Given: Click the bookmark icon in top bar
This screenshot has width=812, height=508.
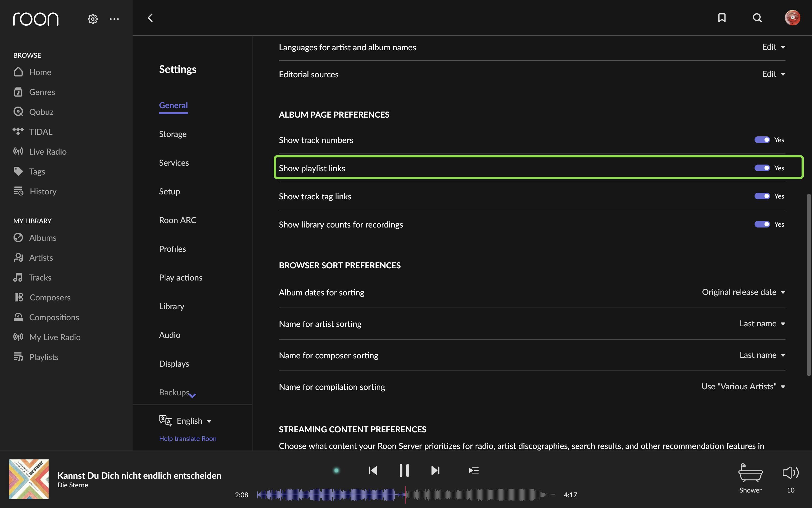Looking at the screenshot, I should (722, 18).
